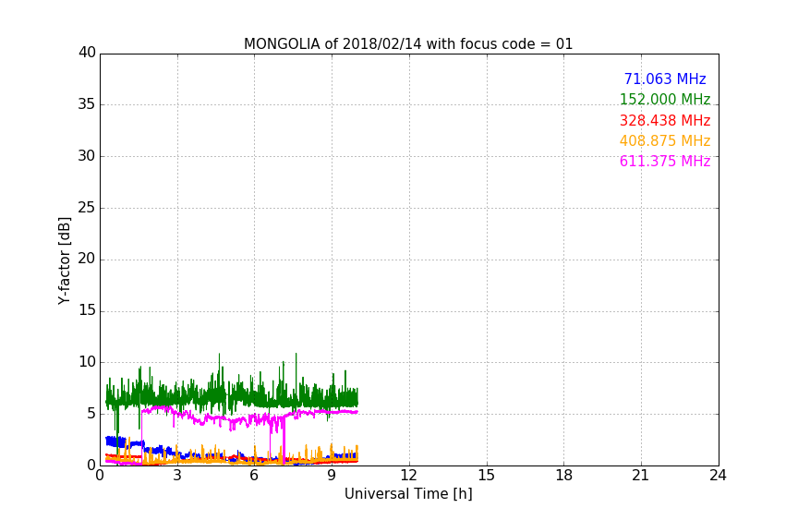Click the 'Universal Time [h]' axis label
This screenshot has height=532, width=798.
point(408,493)
